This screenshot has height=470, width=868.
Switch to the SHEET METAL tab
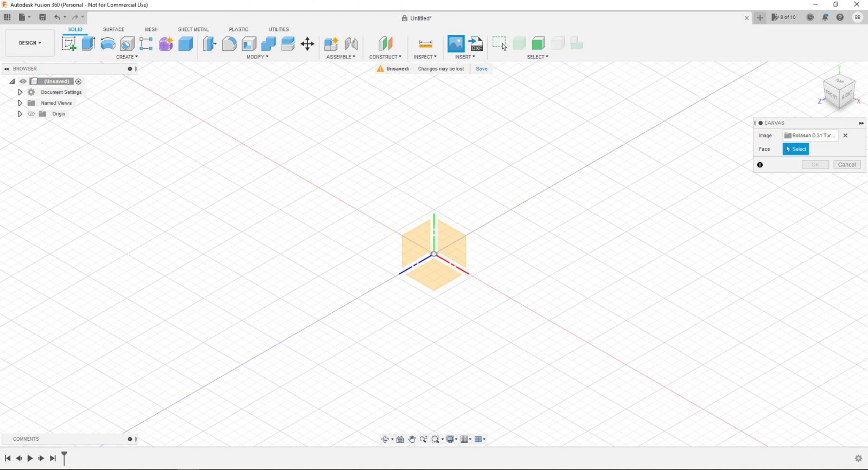tap(193, 29)
